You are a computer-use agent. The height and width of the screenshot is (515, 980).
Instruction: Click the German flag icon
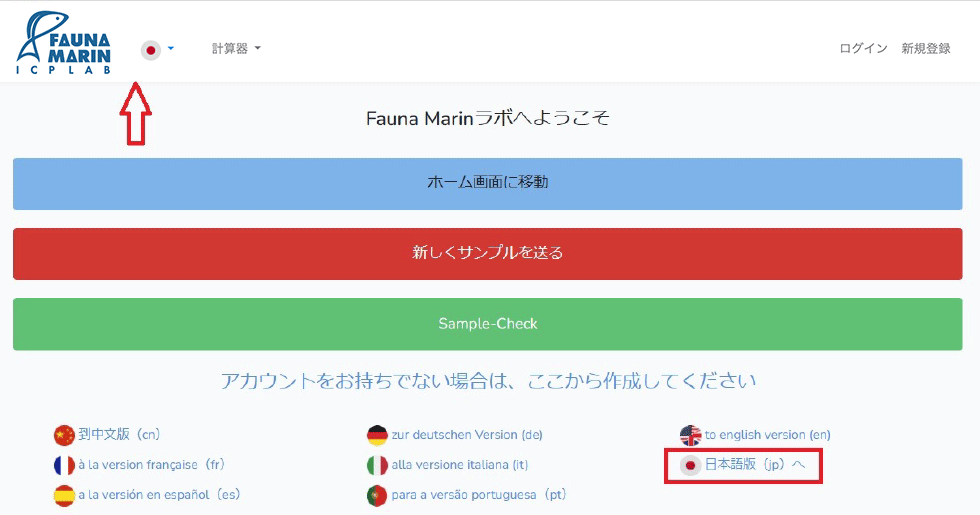pyautogui.click(x=377, y=435)
